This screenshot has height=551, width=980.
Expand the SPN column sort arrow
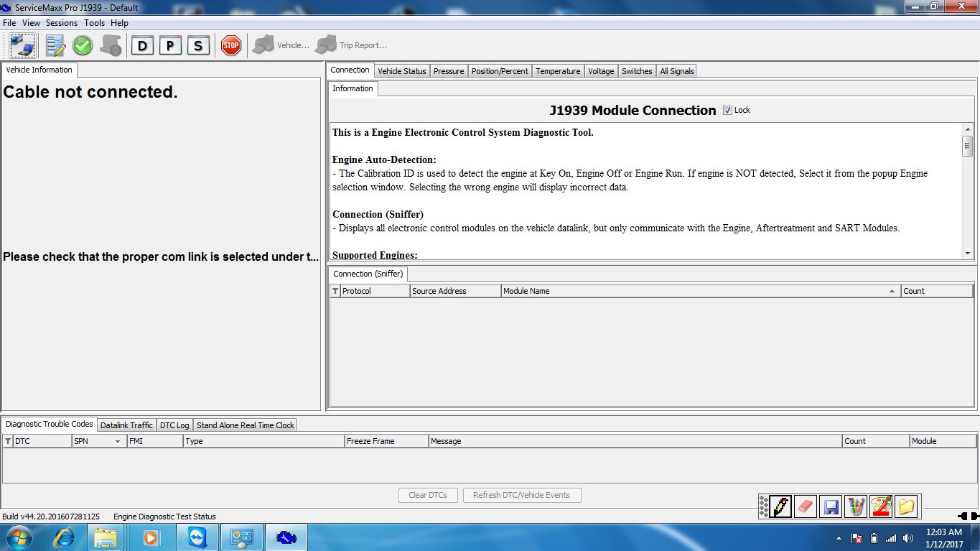click(x=118, y=441)
